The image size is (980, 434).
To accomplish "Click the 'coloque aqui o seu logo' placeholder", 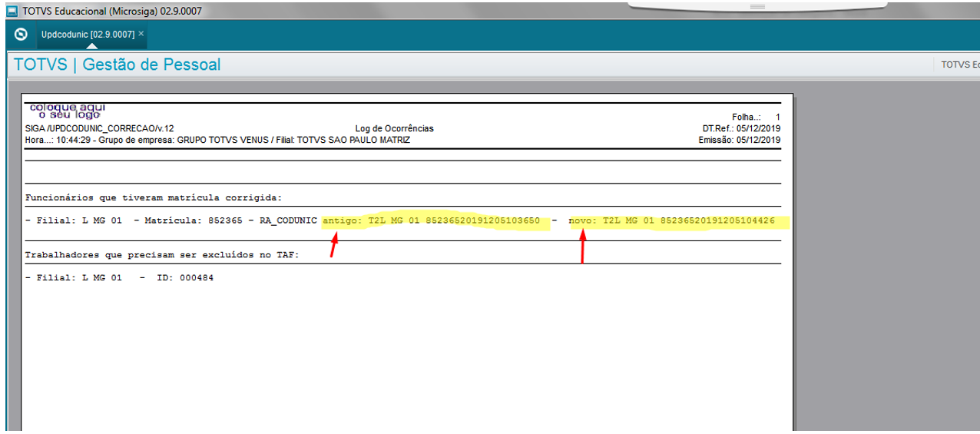I will [68, 111].
